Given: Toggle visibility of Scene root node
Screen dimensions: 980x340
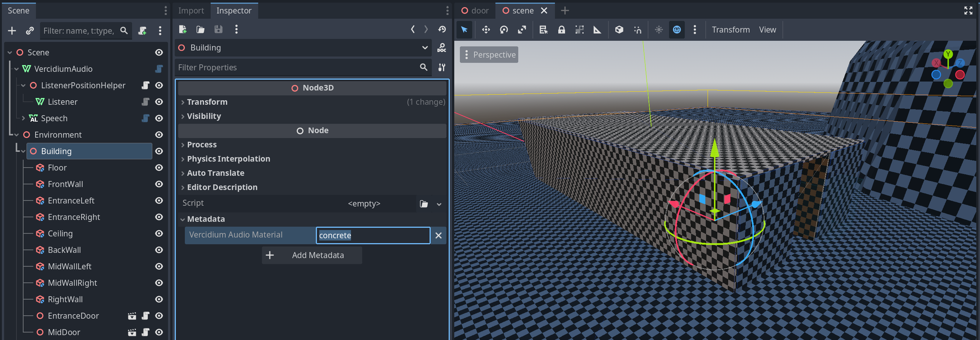Looking at the screenshot, I should coord(159,52).
